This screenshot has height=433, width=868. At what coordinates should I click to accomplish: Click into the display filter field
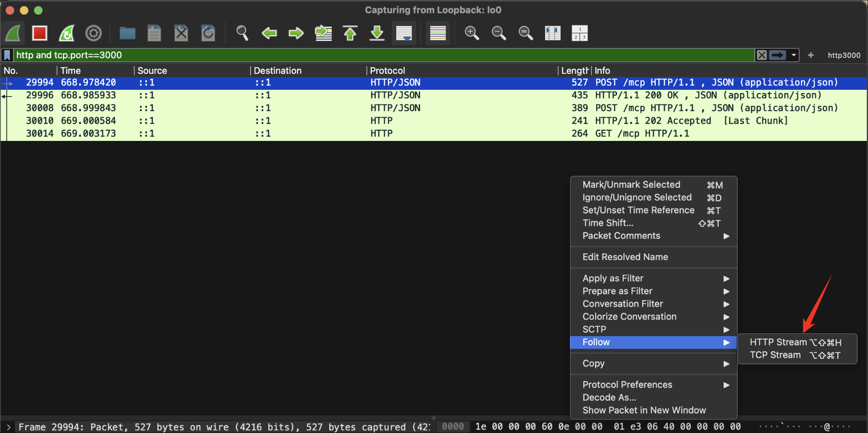pyautogui.click(x=384, y=55)
